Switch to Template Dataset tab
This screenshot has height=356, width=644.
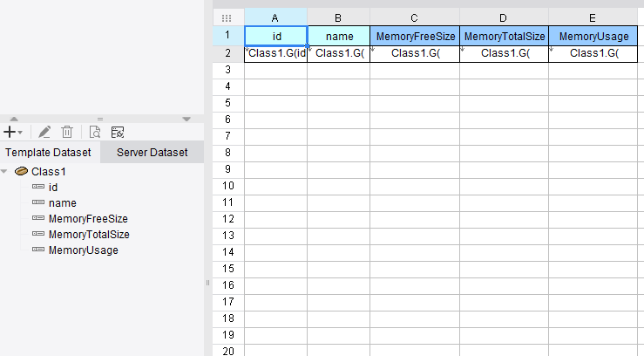pos(48,153)
